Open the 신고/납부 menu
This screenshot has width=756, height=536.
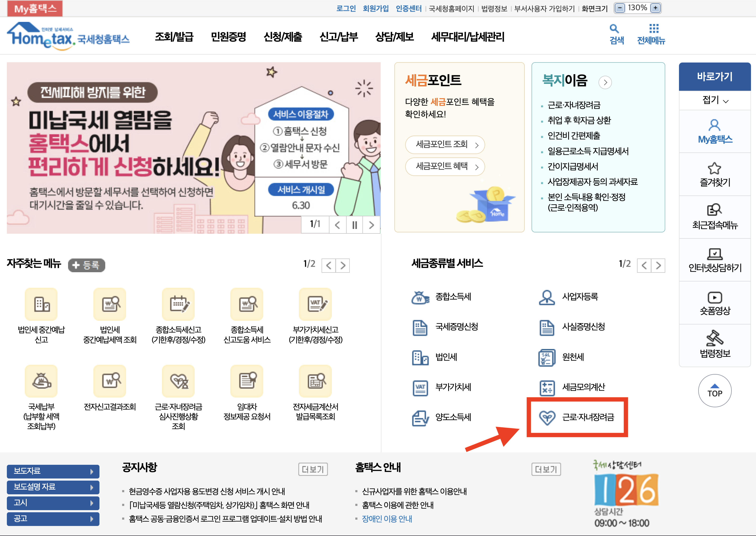338,37
